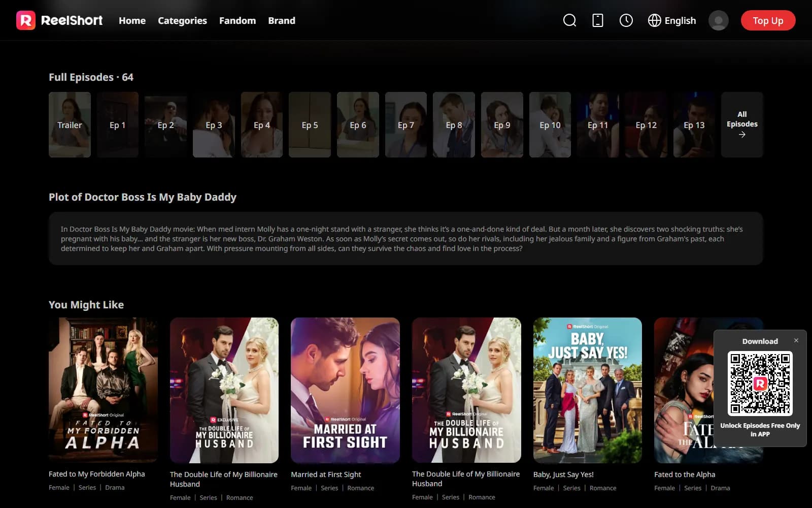Open the Categories menu
The width and height of the screenshot is (812, 508).
[x=182, y=20]
